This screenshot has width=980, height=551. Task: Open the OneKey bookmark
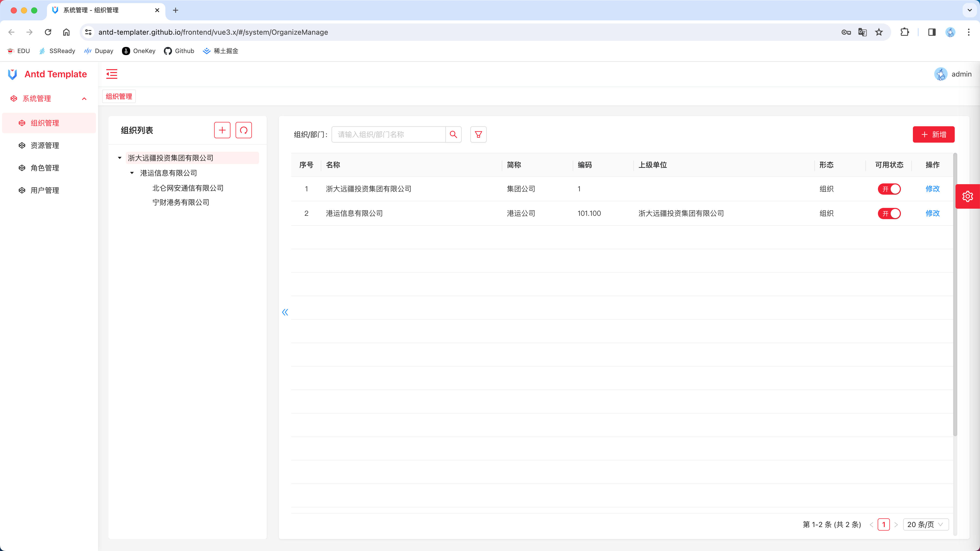139,51
